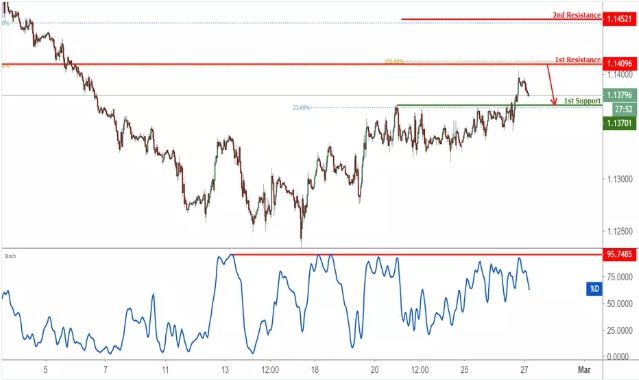The height and width of the screenshot is (380, 639).
Task: Click the red stochastic resistance horizontal line
Action: tap(416, 254)
